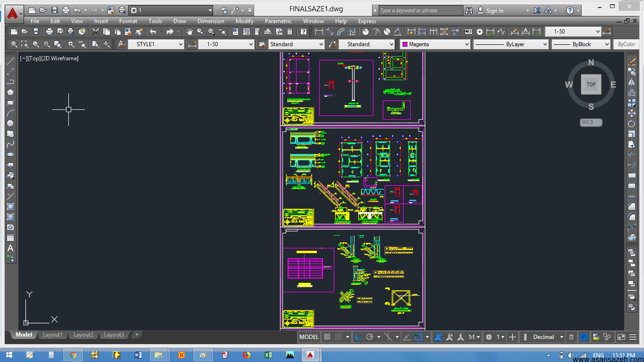This screenshot has width=644, height=362.
Task: Click the TOP face of ViewCube
Action: [591, 84]
